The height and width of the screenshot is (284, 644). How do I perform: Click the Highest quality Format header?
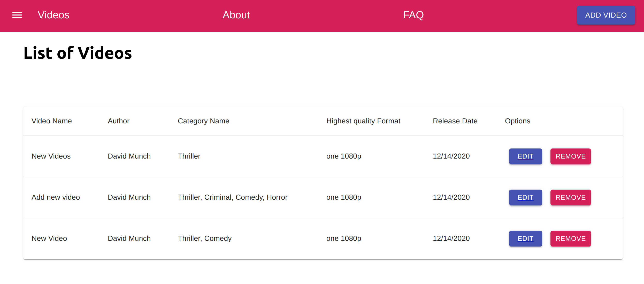point(363,121)
